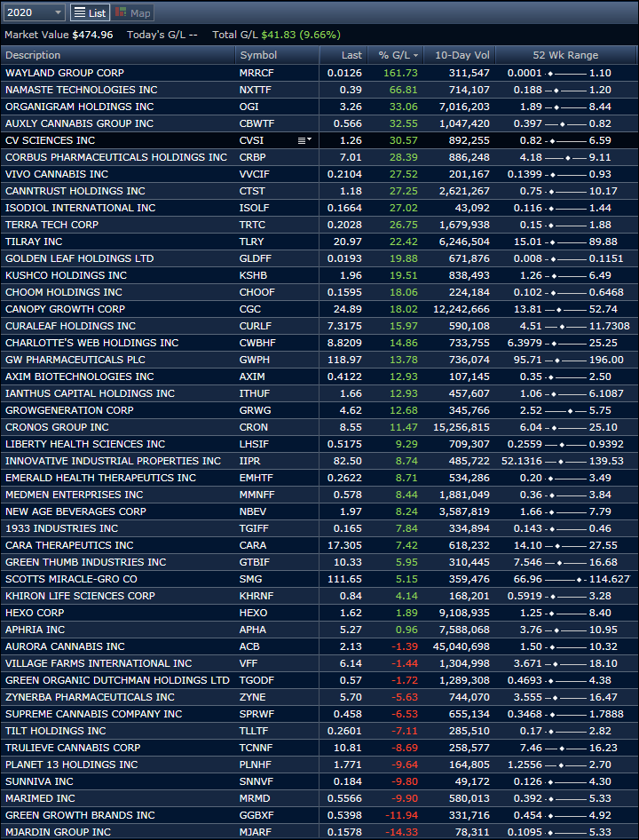Select GREEN THUMB INDUSTRIES INC
Screen dimensions: 639x840
(x=86, y=562)
